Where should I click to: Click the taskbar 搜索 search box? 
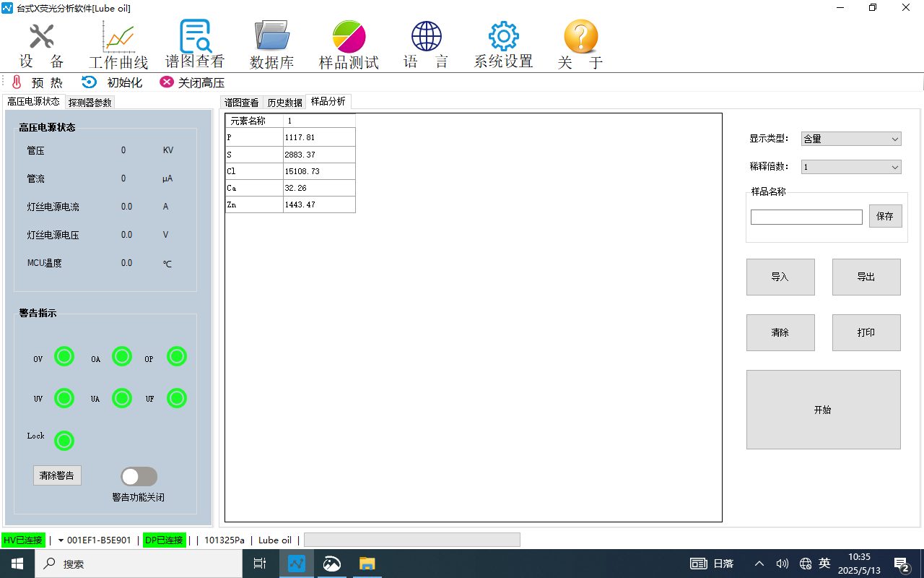139,564
